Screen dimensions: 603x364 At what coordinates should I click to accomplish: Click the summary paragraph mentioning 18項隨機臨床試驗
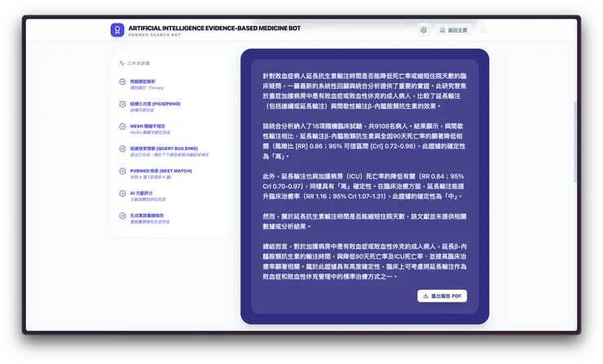click(x=364, y=141)
